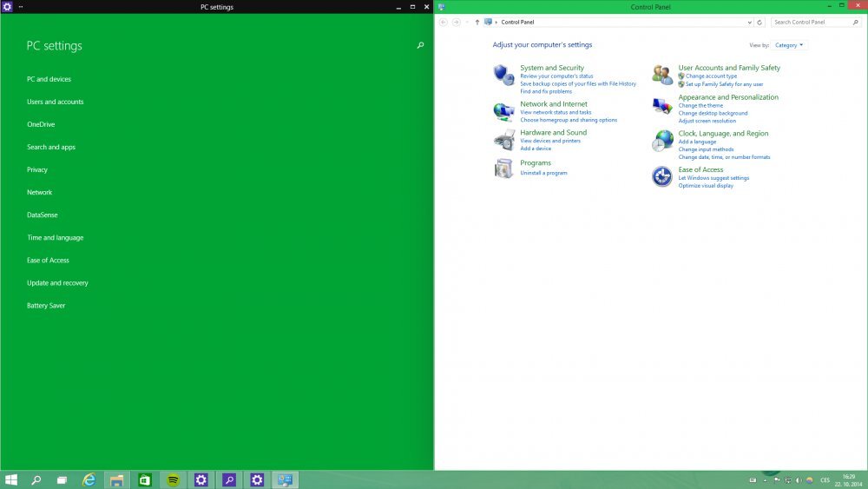Expand the address bar history dropdown
The height and width of the screenshot is (489, 868).
pos(750,23)
